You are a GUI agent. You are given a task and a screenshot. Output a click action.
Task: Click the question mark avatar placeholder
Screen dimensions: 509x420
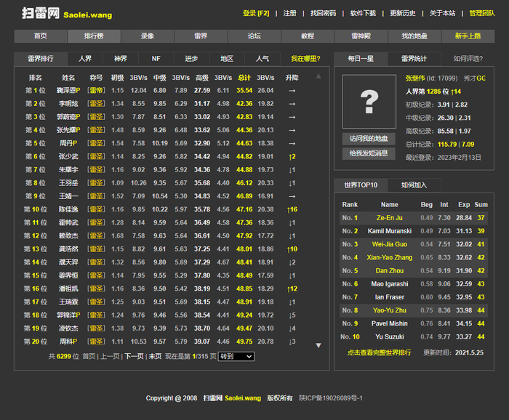[x=369, y=100]
